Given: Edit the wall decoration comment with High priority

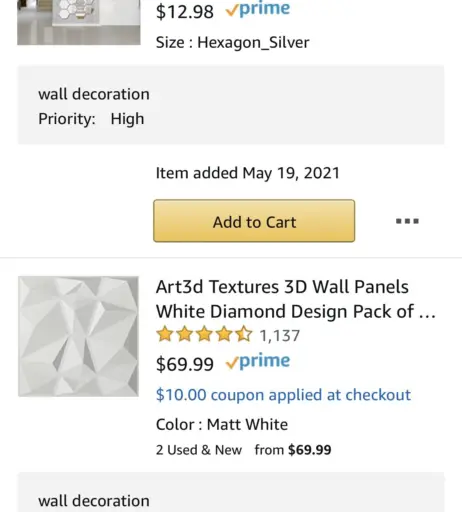Looking at the screenshot, I should tap(231, 105).
